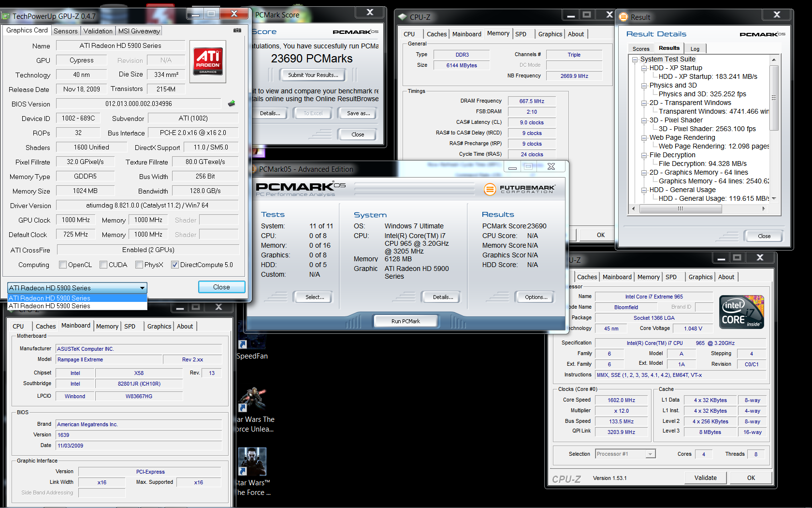The height and width of the screenshot is (508, 812).
Task: Collapse the System Test Suite tree node
Action: click(x=635, y=60)
